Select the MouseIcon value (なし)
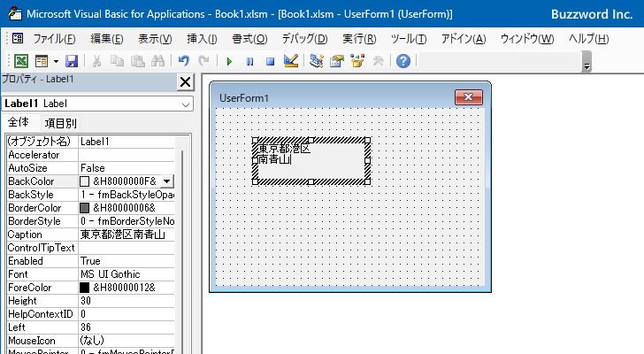The image size is (644, 354). [126, 341]
